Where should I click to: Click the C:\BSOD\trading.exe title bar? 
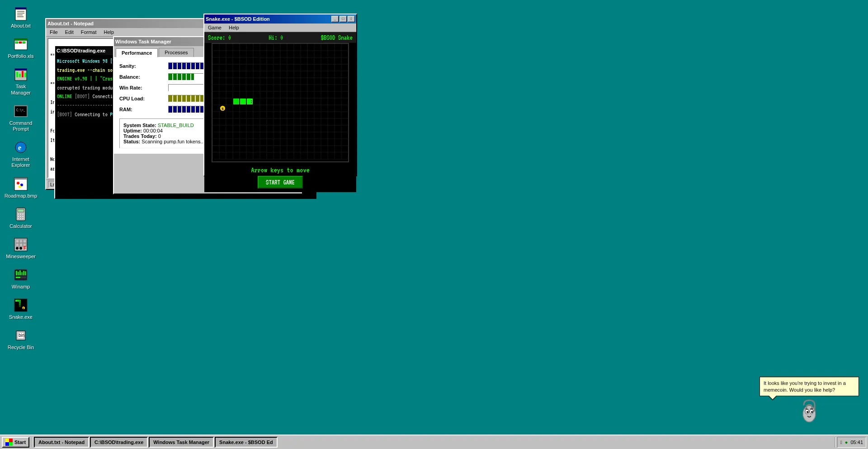point(84,51)
